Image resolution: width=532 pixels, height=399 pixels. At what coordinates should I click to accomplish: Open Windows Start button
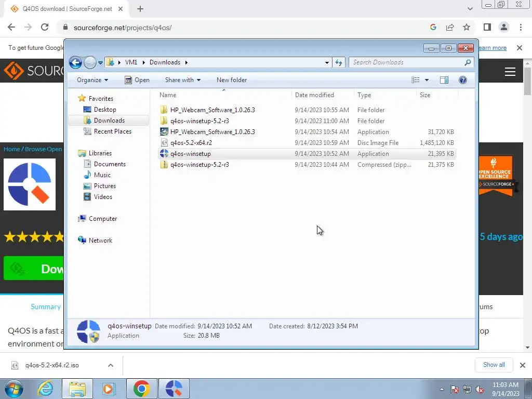pos(14,389)
